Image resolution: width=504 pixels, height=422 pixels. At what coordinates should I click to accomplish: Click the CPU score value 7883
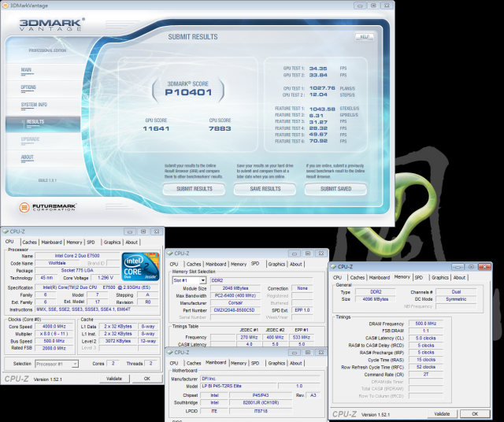(x=220, y=128)
